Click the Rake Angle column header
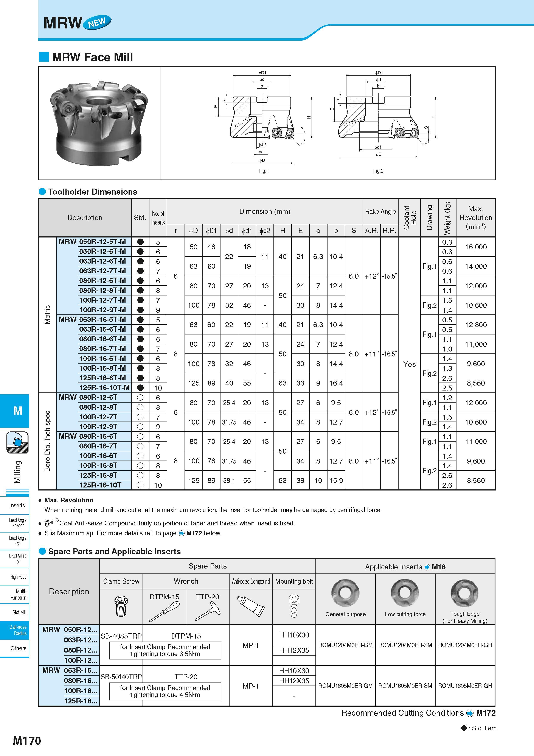The width and height of the screenshot is (534, 756). (380, 211)
